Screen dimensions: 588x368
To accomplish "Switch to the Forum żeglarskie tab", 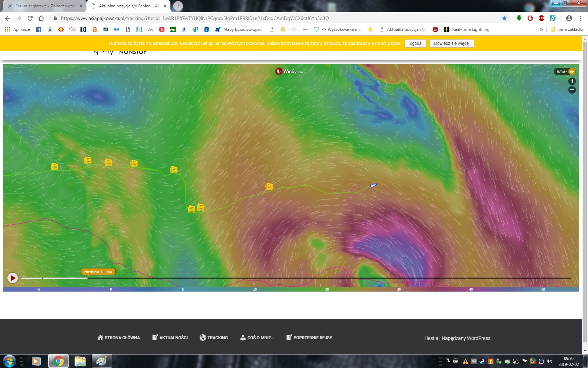I will (x=45, y=6).
